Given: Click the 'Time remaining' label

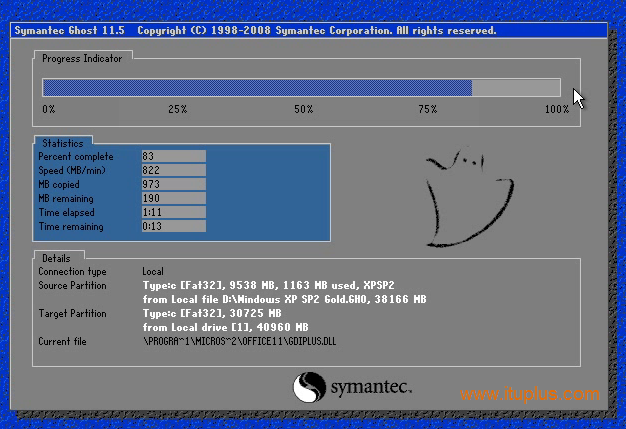Looking at the screenshot, I should coord(71,226).
